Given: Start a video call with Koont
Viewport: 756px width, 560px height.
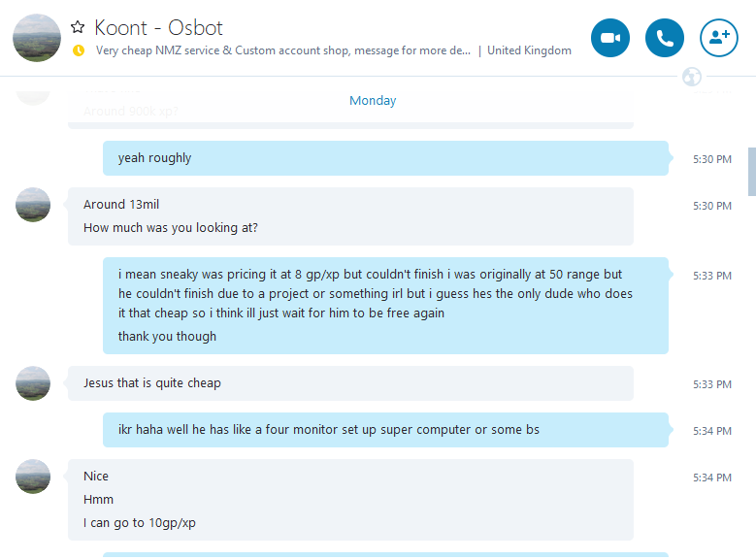Looking at the screenshot, I should pyautogui.click(x=610, y=38).
